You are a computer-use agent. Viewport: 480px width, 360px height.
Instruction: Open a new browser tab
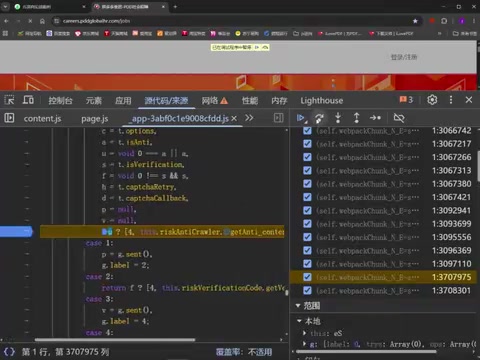(175, 6)
